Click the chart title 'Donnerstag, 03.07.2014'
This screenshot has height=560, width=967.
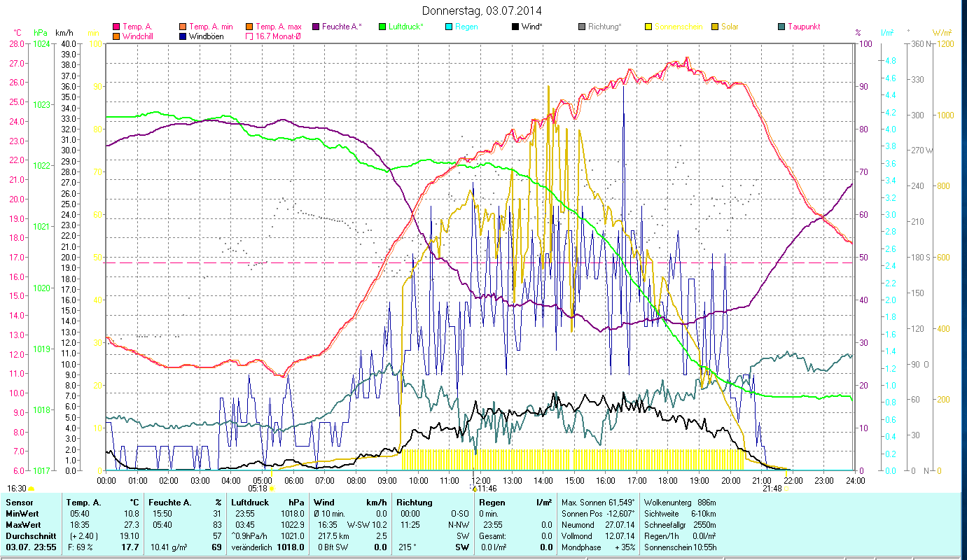click(482, 10)
